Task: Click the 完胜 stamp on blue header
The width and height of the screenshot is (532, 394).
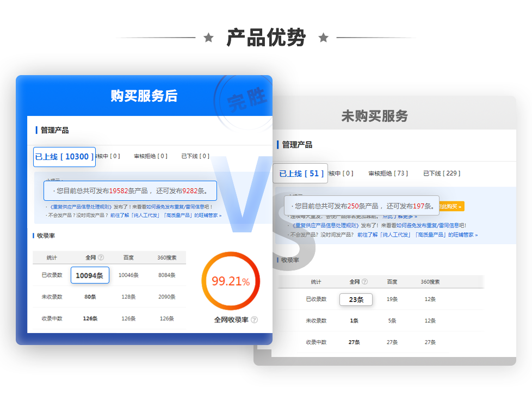Action: tap(246, 99)
